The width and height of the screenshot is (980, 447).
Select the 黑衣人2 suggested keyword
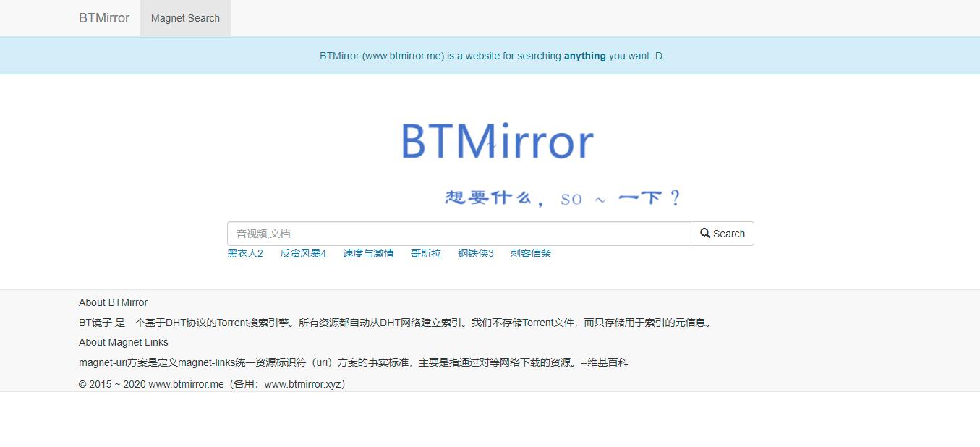point(245,253)
